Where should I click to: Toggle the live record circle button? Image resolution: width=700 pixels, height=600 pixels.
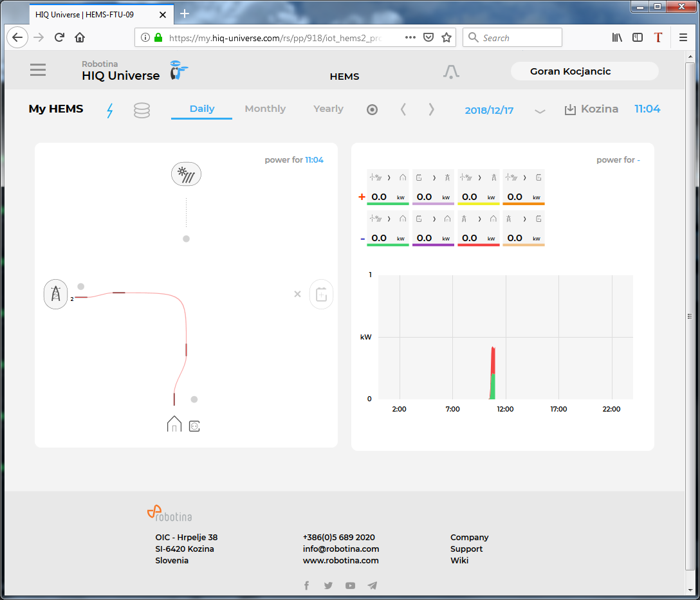[x=372, y=110]
